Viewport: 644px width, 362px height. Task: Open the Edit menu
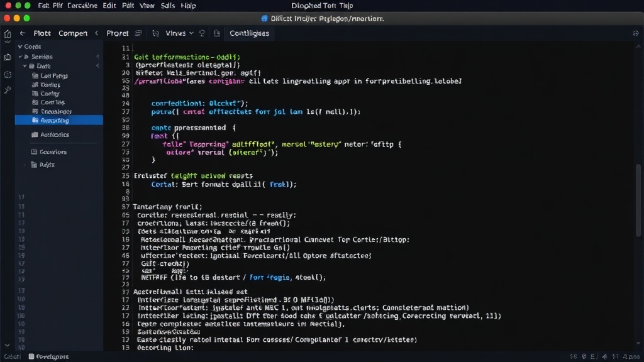(x=109, y=6)
